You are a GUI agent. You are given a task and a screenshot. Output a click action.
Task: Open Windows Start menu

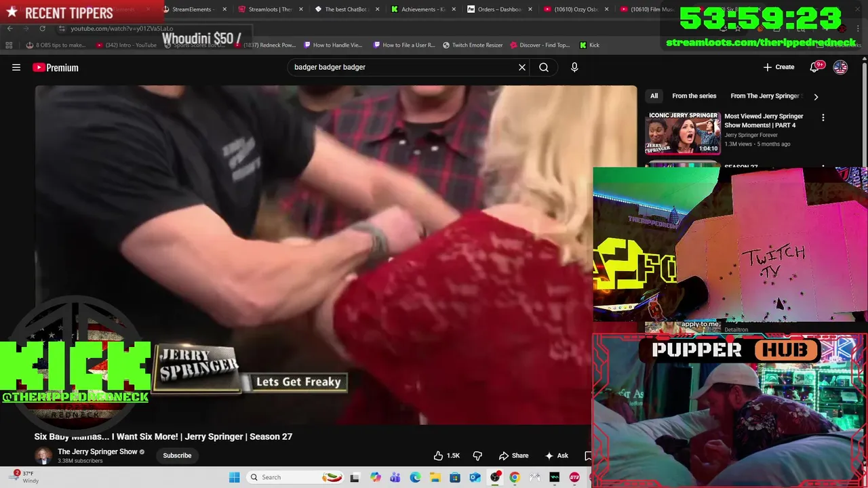coord(234,477)
